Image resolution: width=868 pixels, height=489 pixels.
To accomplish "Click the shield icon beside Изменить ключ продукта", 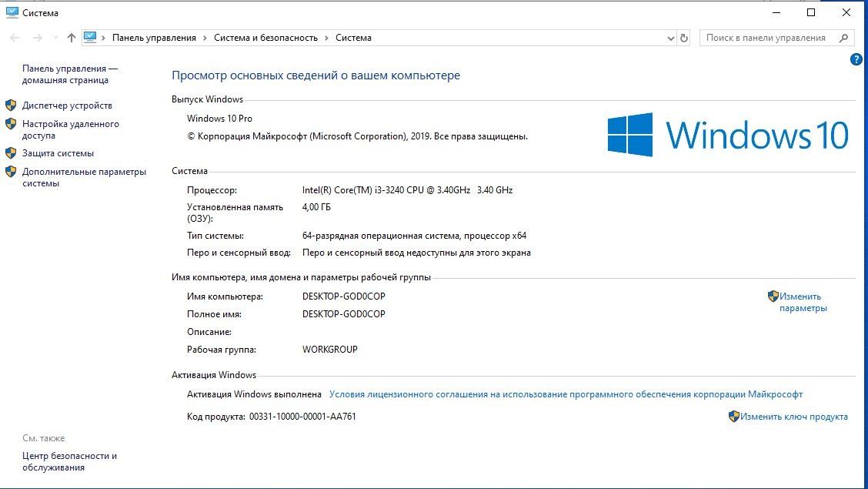I will coord(734,417).
